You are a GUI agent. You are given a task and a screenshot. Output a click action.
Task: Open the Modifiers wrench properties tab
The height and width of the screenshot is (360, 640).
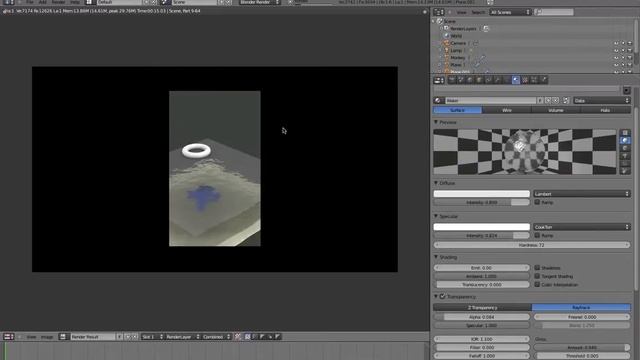(x=498, y=80)
